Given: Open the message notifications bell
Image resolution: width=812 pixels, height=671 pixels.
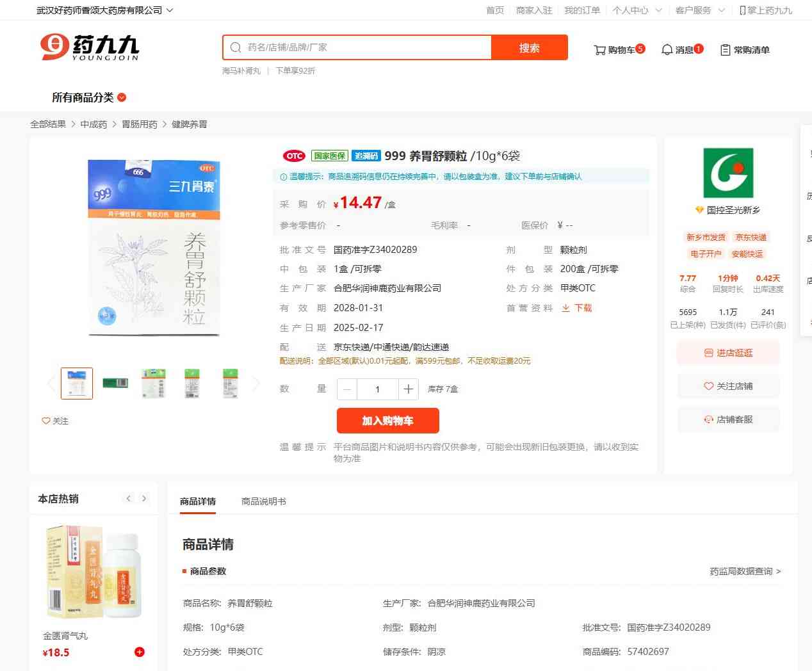Looking at the screenshot, I should click(x=667, y=50).
